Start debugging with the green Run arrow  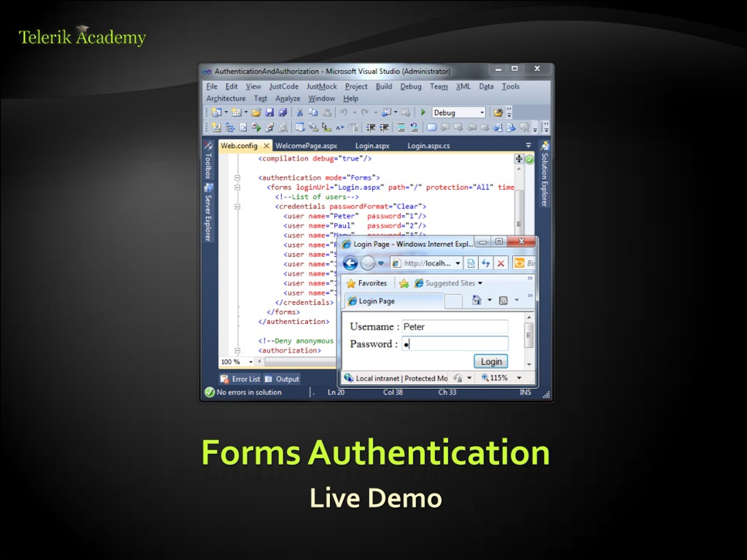pyautogui.click(x=423, y=112)
